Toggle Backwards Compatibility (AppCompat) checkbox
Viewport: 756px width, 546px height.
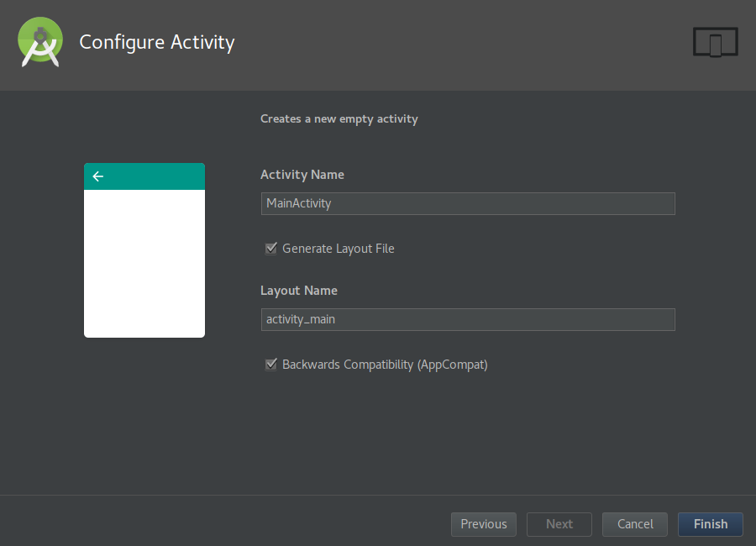[271, 365]
